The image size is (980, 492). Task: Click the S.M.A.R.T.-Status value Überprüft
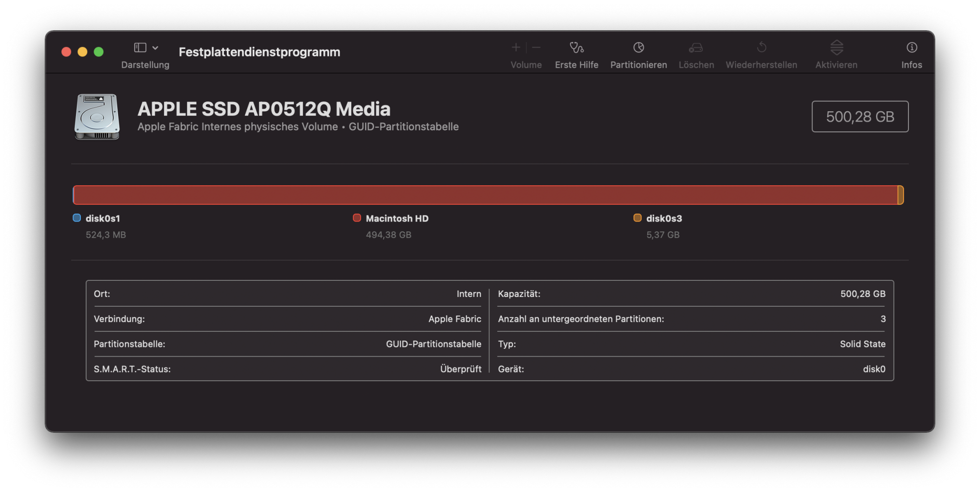461,369
